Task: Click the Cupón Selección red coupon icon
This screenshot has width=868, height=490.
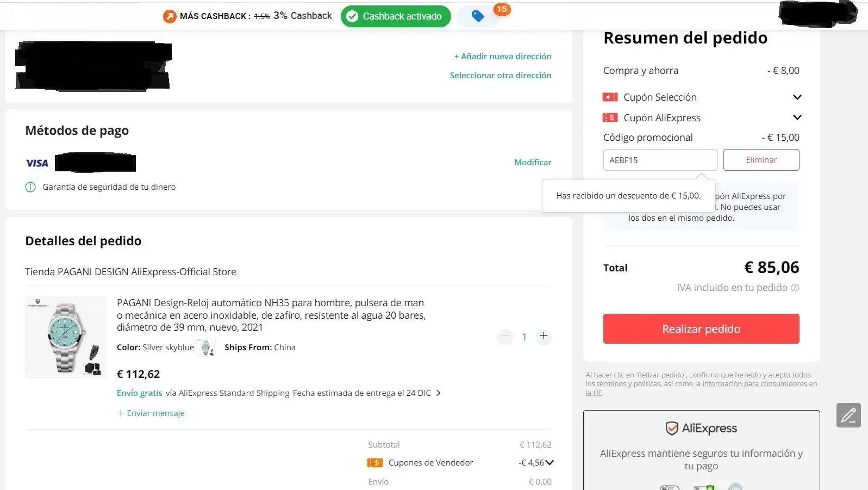Action: (610, 97)
